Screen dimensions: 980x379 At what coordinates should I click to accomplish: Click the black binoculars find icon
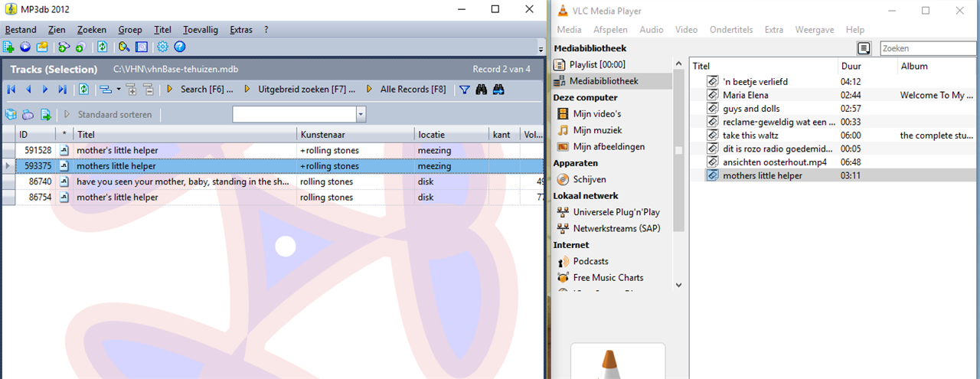pyautogui.click(x=482, y=90)
